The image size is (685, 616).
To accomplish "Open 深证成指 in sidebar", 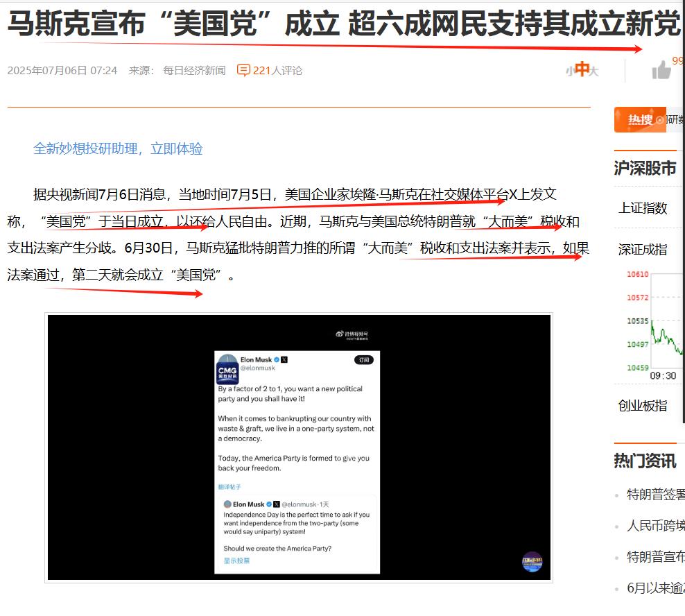I will 643,249.
